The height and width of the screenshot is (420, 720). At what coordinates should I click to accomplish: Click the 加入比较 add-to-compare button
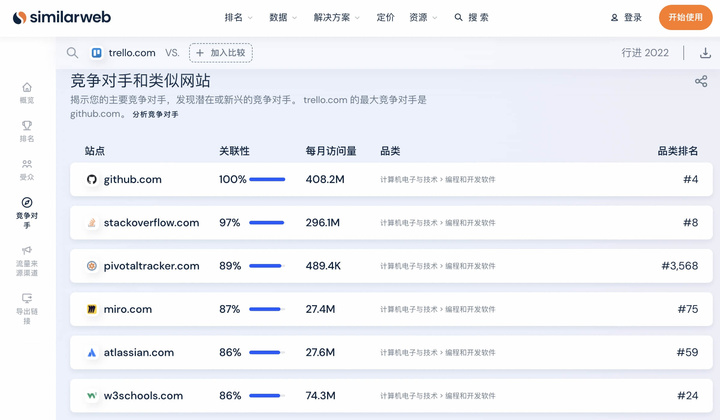(221, 53)
